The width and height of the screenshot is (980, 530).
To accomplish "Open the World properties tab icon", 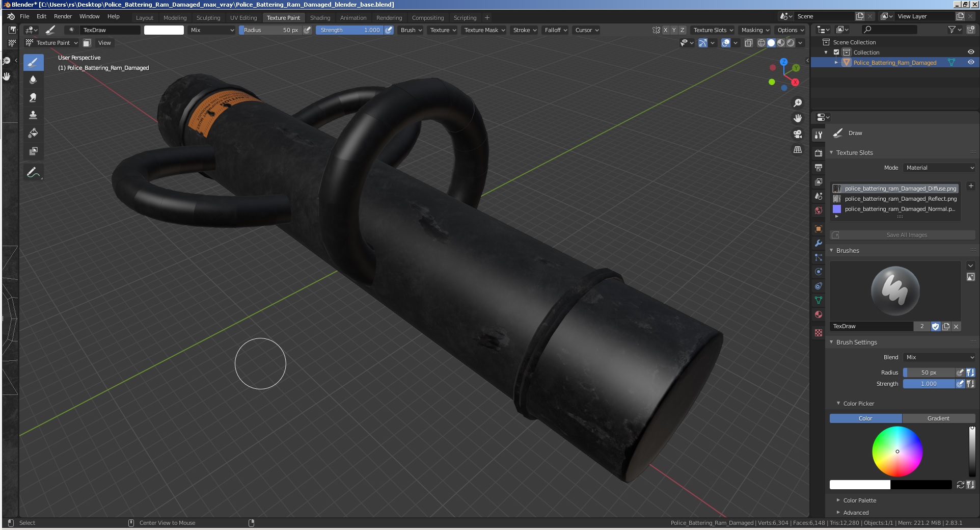I will coord(819,210).
